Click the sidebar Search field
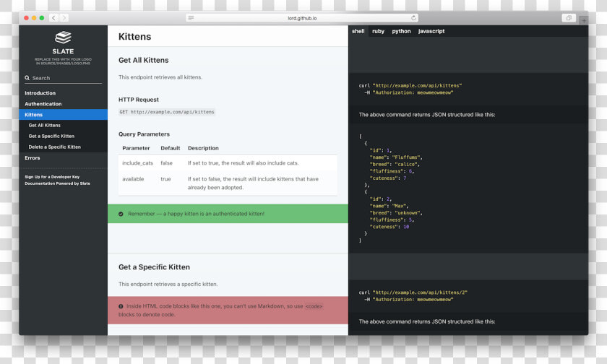The height and width of the screenshot is (364, 607). click(63, 78)
